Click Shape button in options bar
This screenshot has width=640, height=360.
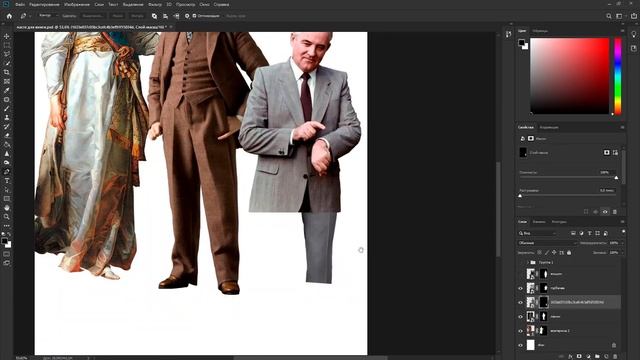[x=137, y=16]
